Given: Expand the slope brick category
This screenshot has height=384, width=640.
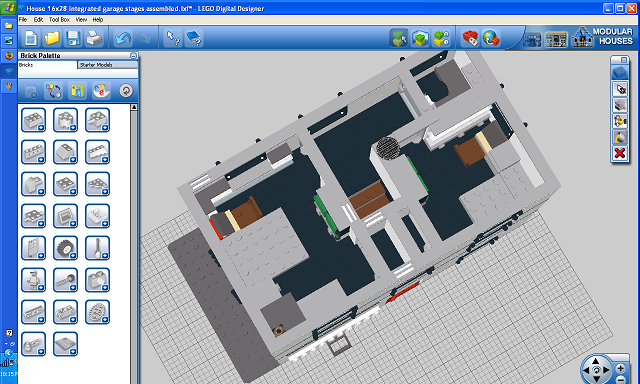Looking at the screenshot, I should pos(65,152).
